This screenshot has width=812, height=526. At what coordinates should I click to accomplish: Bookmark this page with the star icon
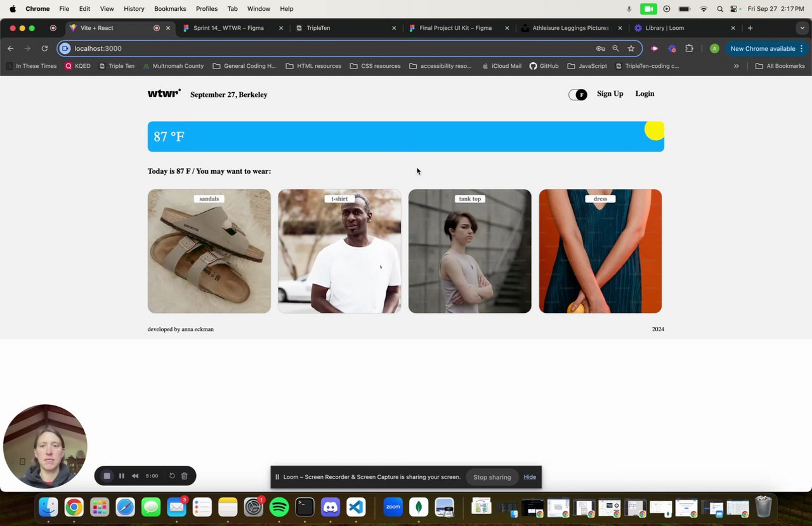631,48
